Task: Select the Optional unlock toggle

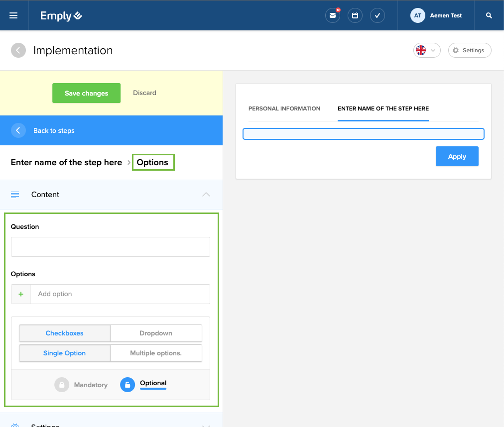Action: [127, 385]
